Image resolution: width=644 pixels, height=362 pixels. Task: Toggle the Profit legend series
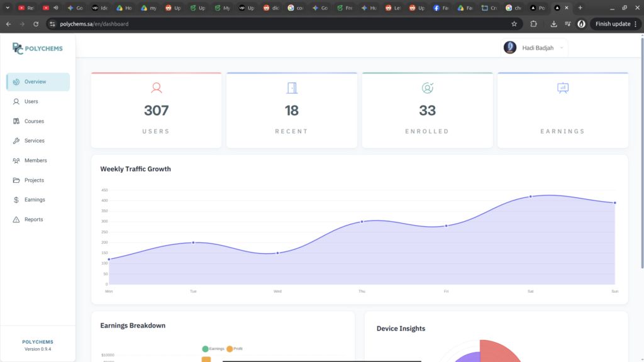tap(235, 349)
